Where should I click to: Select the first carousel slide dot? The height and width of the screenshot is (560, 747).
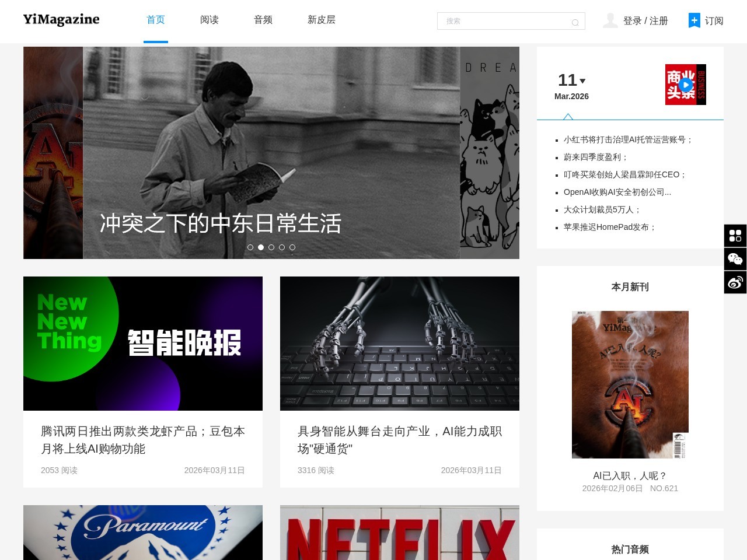click(250, 247)
